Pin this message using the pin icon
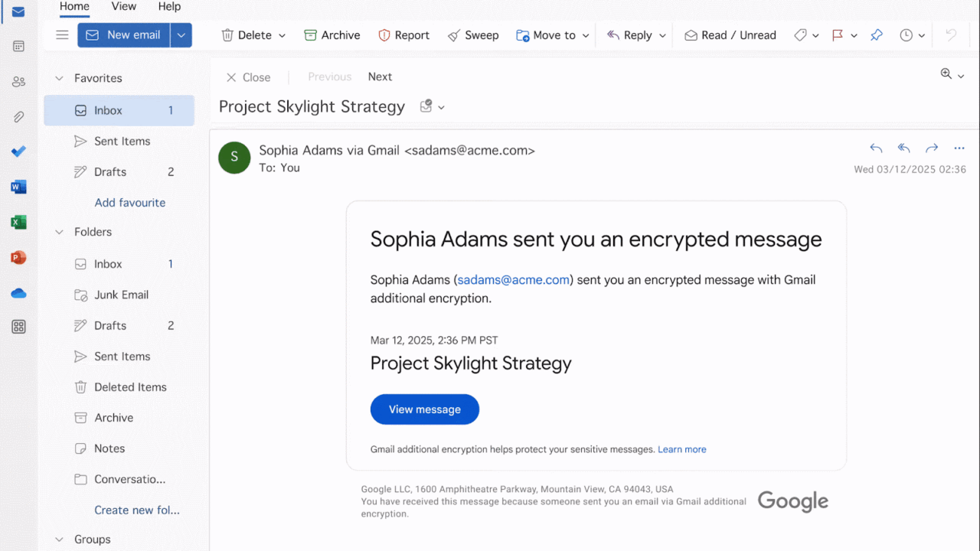The image size is (980, 551). point(877,35)
